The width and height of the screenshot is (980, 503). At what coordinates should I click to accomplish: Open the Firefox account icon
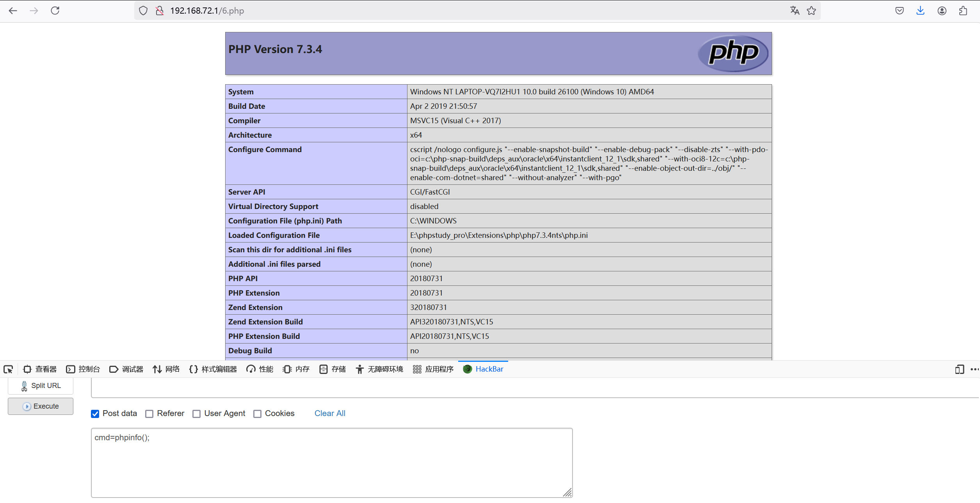pyautogui.click(x=942, y=11)
